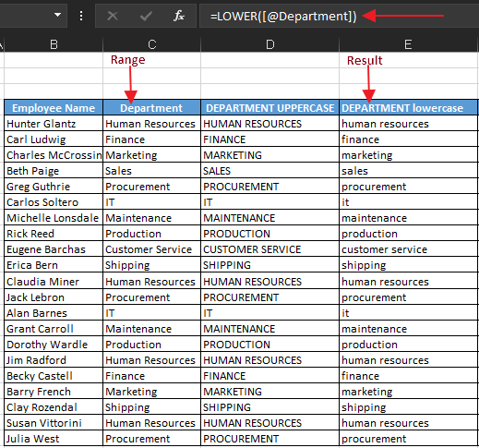Viewport: 479px width, 448px height.
Task: Click the Range label cell
Action: click(x=151, y=60)
